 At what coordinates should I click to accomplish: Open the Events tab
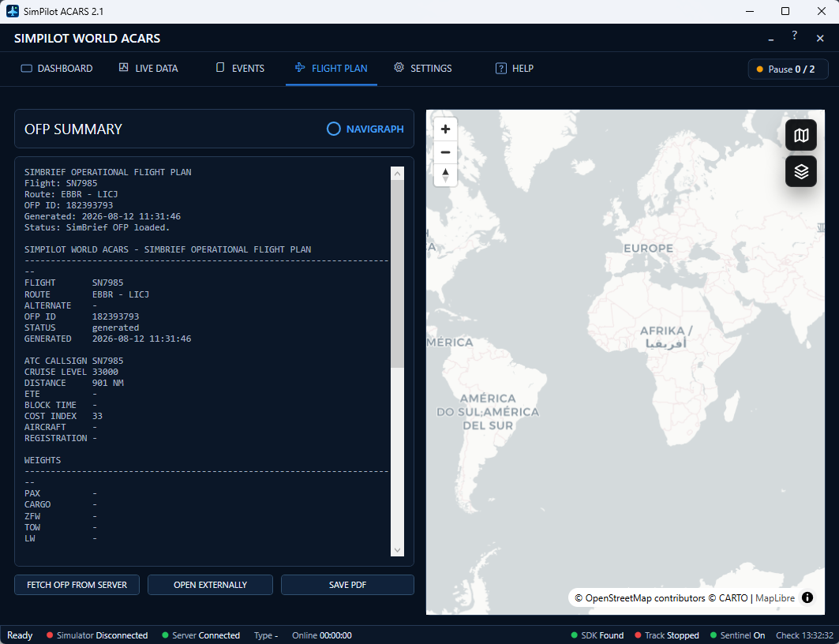(x=240, y=69)
